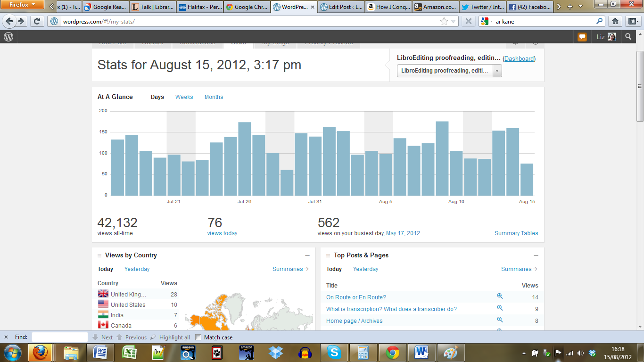Click magnifier icon beside 'Home page / Archives'
The height and width of the screenshot is (362, 644).
(x=500, y=320)
